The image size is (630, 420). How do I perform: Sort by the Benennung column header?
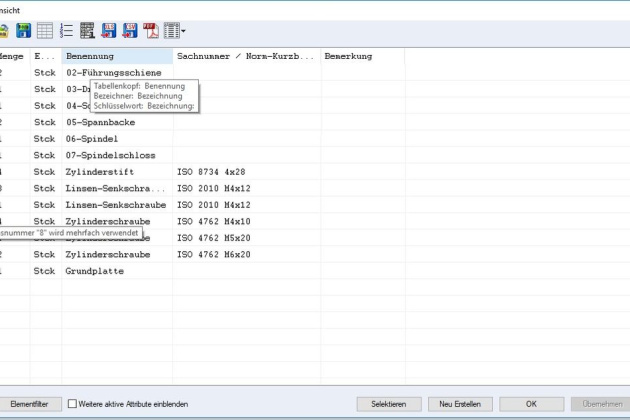116,57
